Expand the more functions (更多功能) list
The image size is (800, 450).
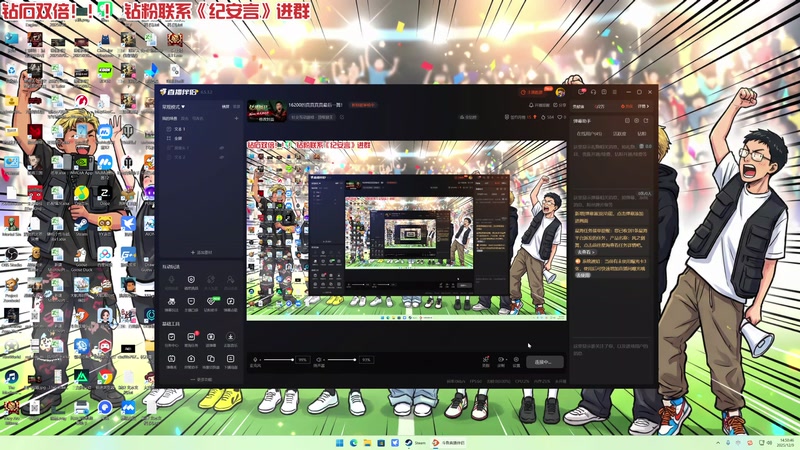pos(201,380)
